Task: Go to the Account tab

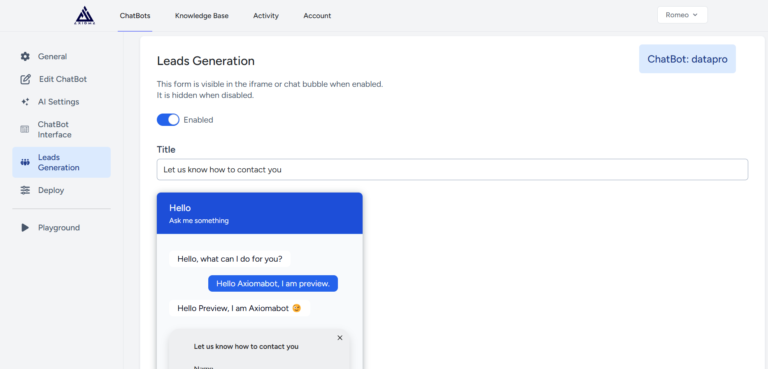Action: click(317, 16)
